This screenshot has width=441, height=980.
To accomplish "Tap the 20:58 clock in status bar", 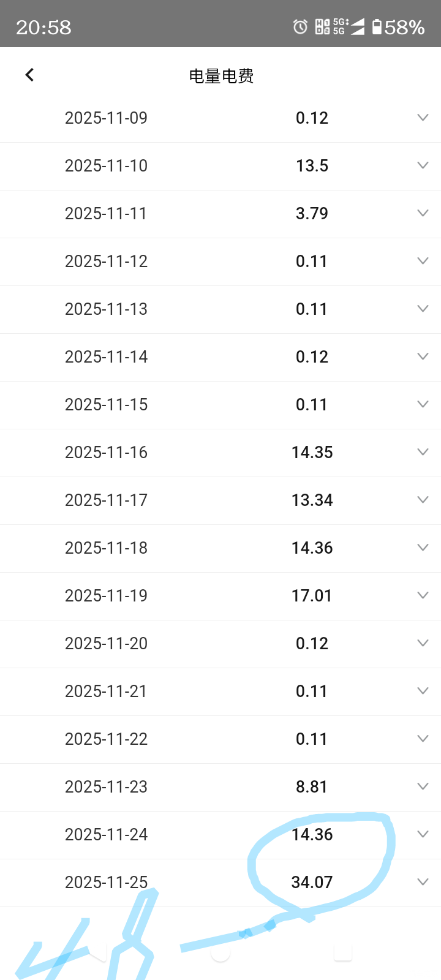I will click(43, 27).
